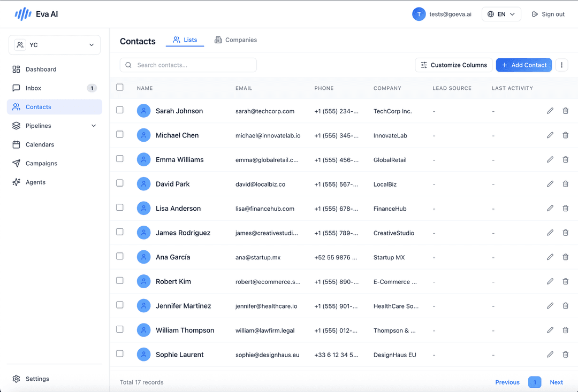
Task: Click the edit pencil icon for Sarah Johnson
Action: [x=550, y=111]
